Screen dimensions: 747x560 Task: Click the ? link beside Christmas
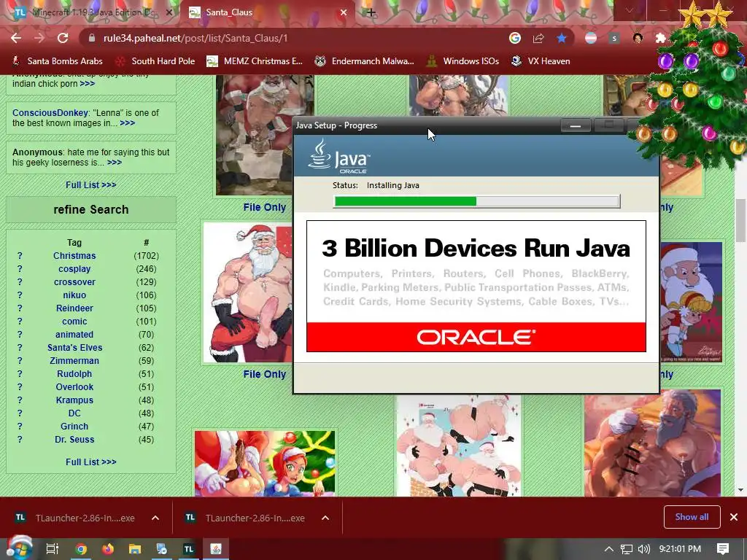click(20, 256)
